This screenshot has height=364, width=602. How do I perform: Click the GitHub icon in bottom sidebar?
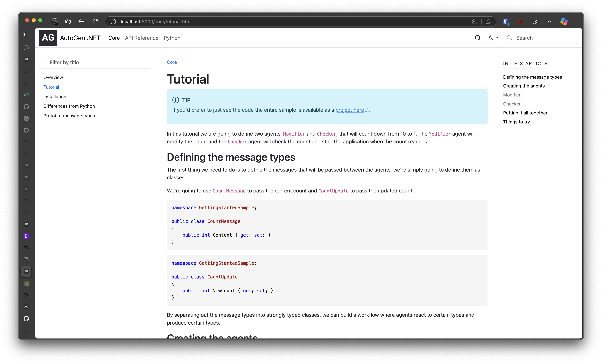click(x=26, y=318)
